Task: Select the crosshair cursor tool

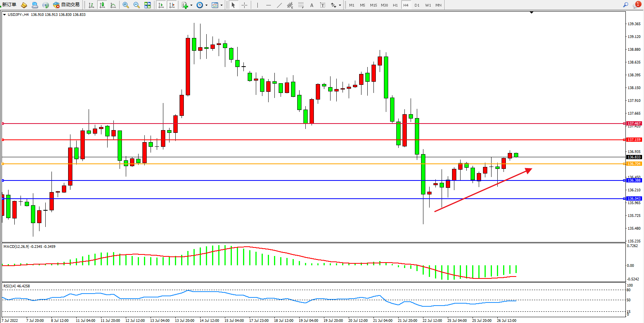Action: (245, 5)
